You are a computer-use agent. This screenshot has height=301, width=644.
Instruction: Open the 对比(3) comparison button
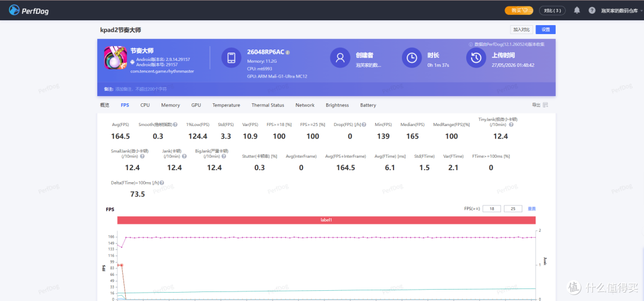click(x=552, y=10)
